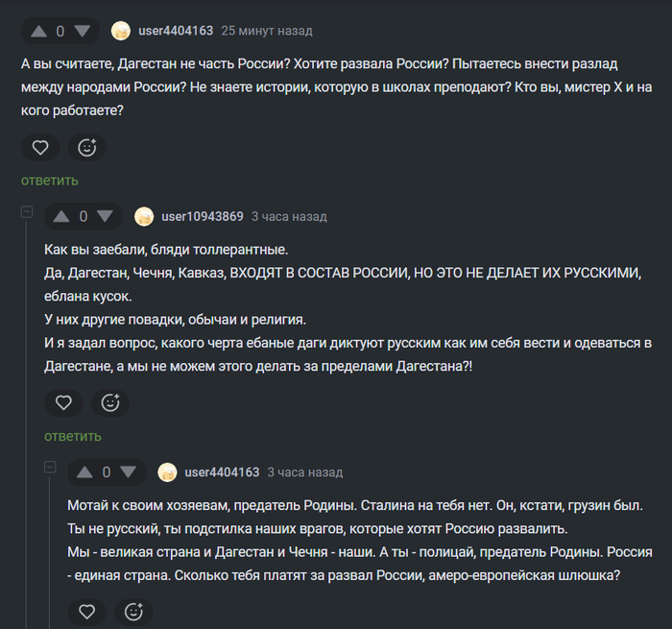Image resolution: width=672 pixels, height=629 pixels.
Task: Open the user10943869 profile name link
Action: tap(203, 216)
